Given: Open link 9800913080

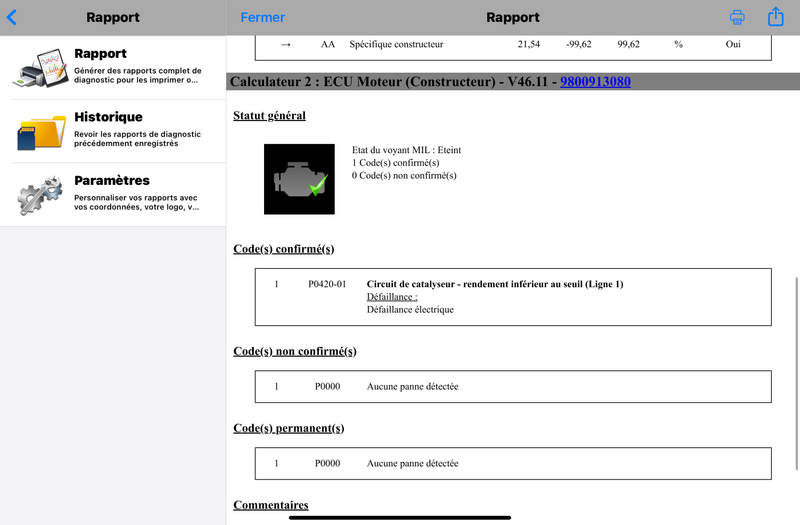Looking at the screenshot, I should [x=595, y=82].
